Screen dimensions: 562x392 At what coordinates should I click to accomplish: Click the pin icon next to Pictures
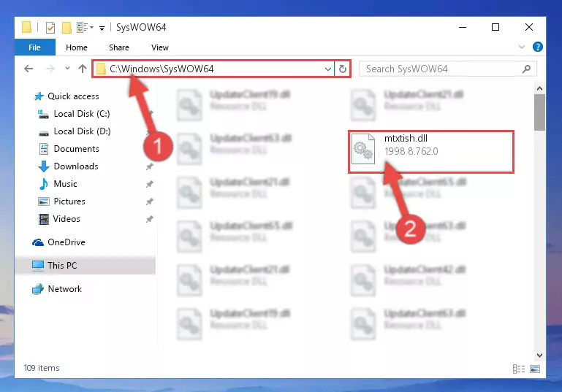[x=150, y=201]
